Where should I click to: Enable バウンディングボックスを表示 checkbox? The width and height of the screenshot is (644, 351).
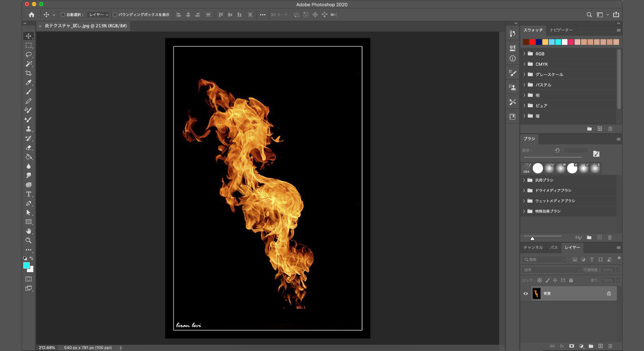[115, 15]
